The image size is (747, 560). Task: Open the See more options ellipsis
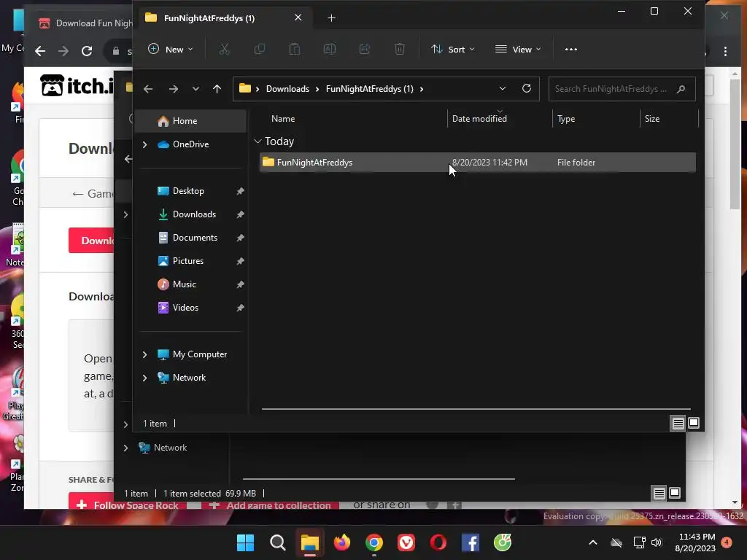[x=570, y=49]
